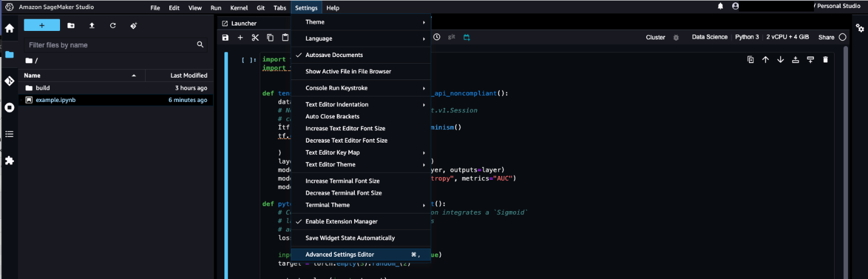This screenshot has height=279, width=868.
Task: Open the build folder
Action: pos(116,88)
